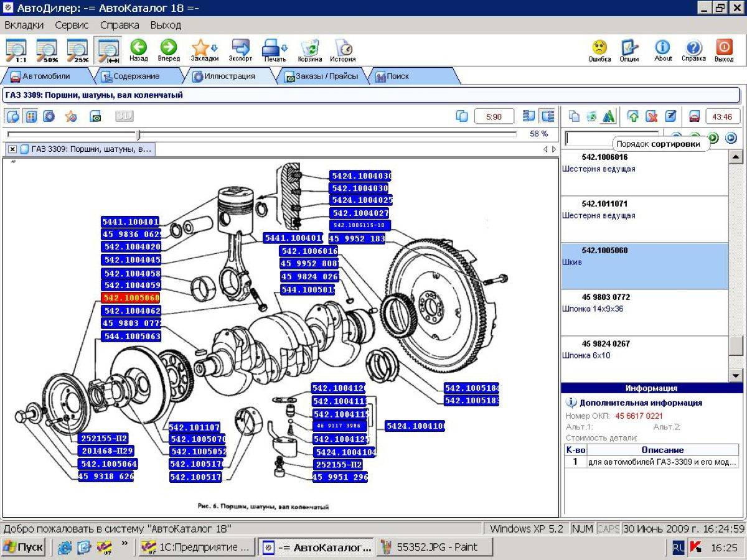Click the sort order A icon
This screenshot has height=560, width=747.
pyautogui.click(x=609, y=116)
